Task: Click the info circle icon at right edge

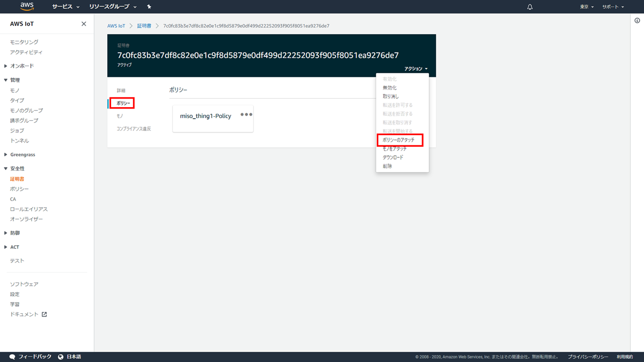Action: point(637,21)
